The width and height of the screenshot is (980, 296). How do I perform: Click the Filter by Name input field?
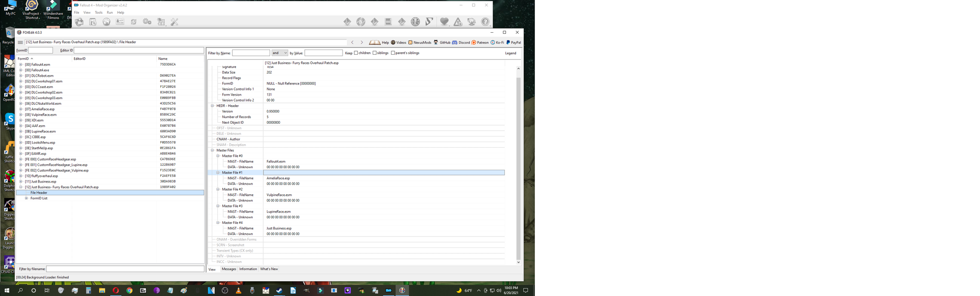click(251, 53)
